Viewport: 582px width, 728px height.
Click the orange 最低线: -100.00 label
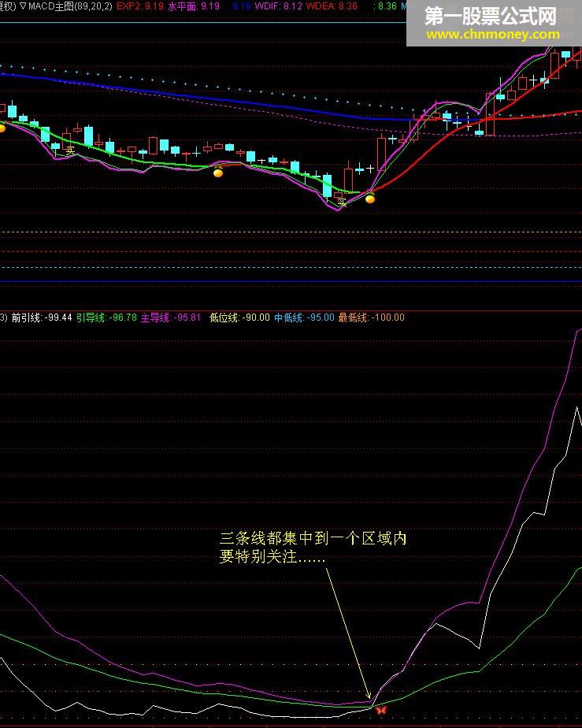(371, 318)
